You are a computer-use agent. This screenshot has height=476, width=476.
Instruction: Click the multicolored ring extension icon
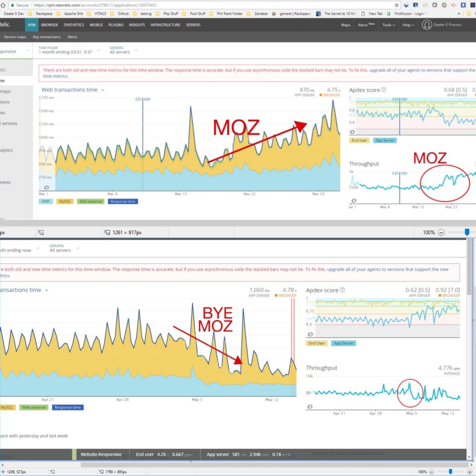tap(444, 5)
